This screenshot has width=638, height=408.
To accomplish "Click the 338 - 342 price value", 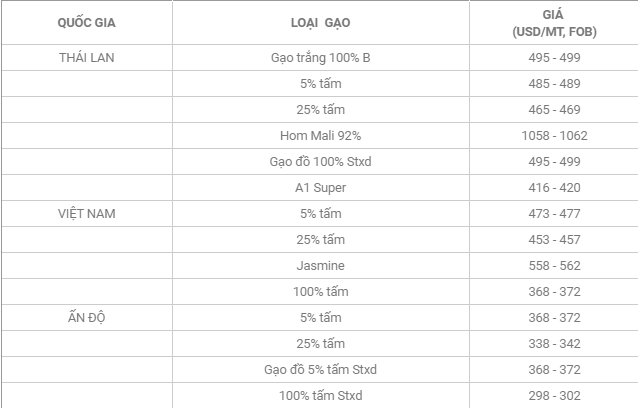I will (x=554, y=344).
